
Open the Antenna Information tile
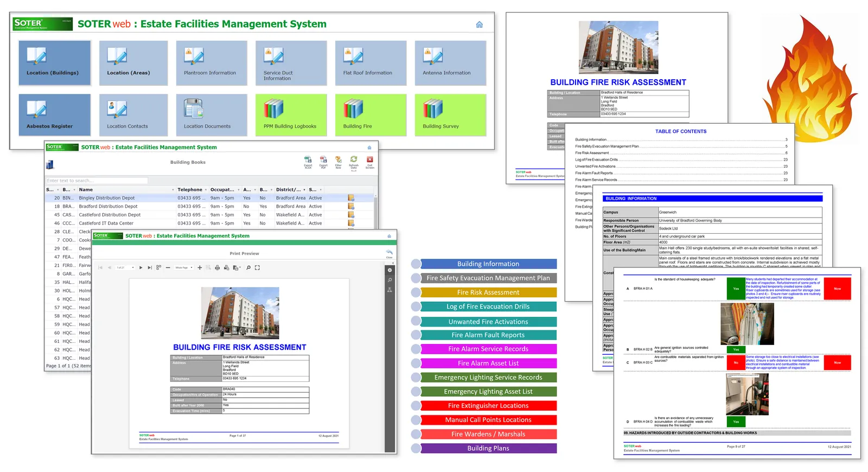coord(450,63)
